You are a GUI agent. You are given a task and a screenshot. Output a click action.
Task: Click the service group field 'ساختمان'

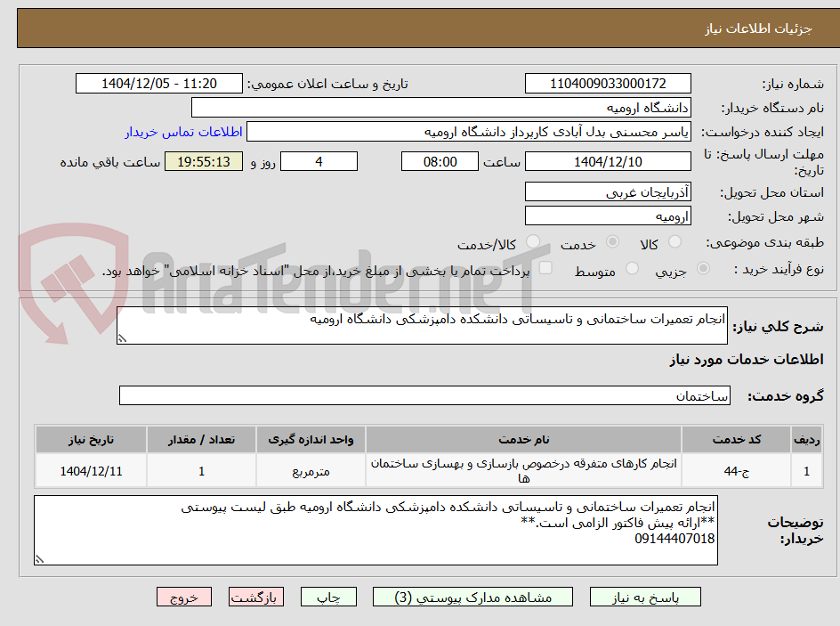point(424,395)
